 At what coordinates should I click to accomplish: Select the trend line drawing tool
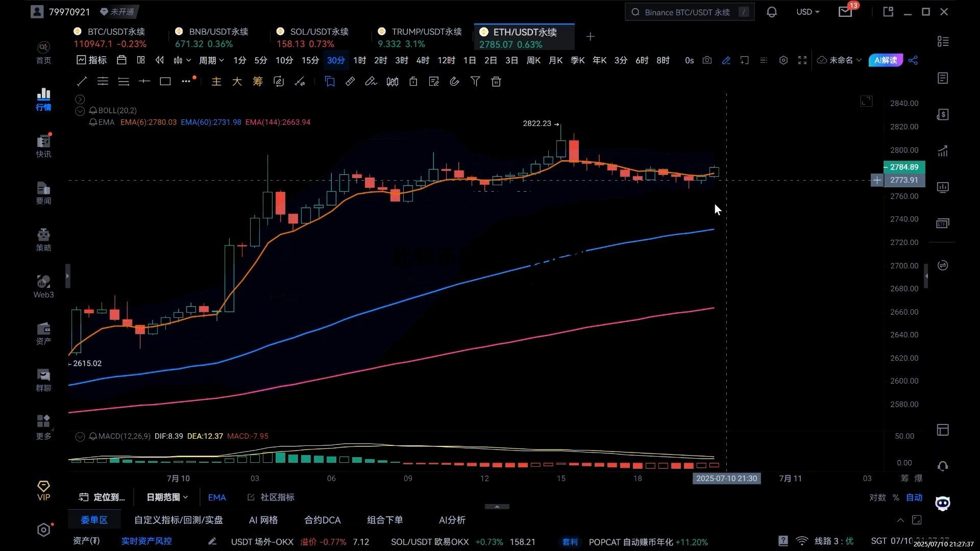82,82
